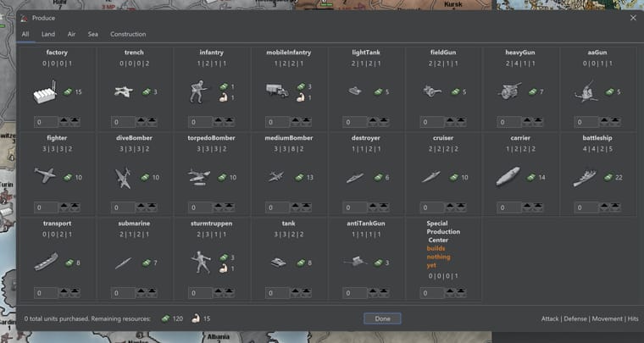Open the Air units tab
Image resolution: width=644 pixels, height=343 pixels.
point(71,35)
